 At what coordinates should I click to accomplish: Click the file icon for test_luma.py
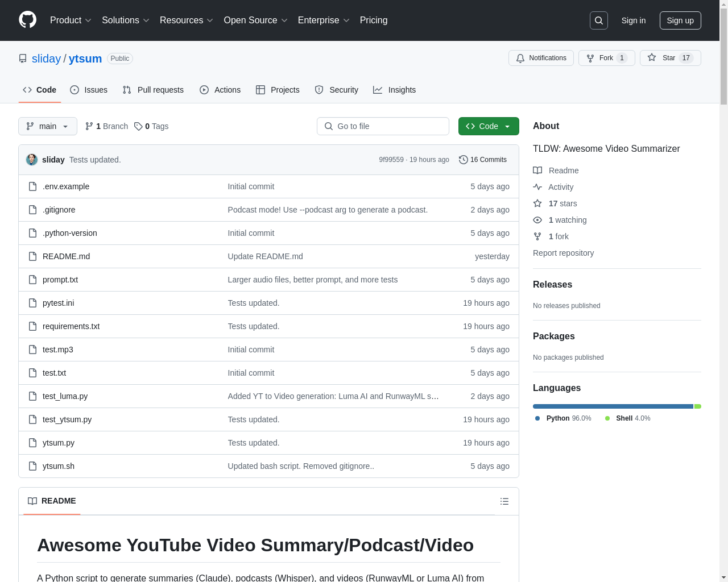(33, 396)
